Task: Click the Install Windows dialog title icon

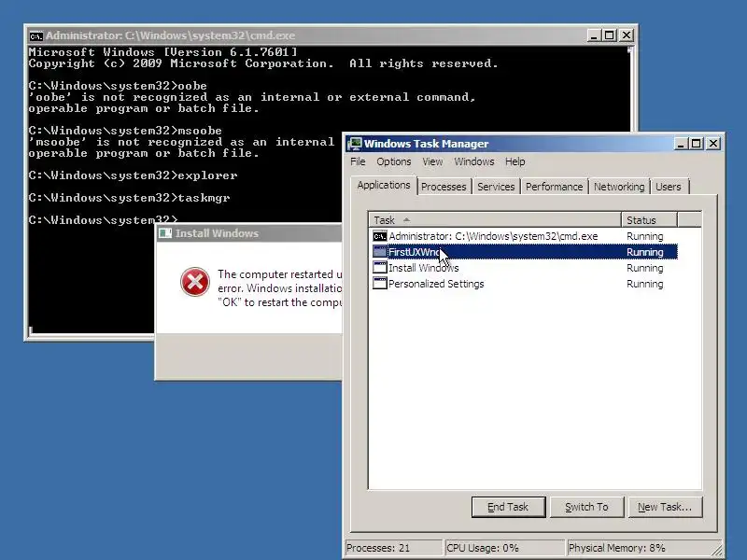Action: tap(165, 233)
